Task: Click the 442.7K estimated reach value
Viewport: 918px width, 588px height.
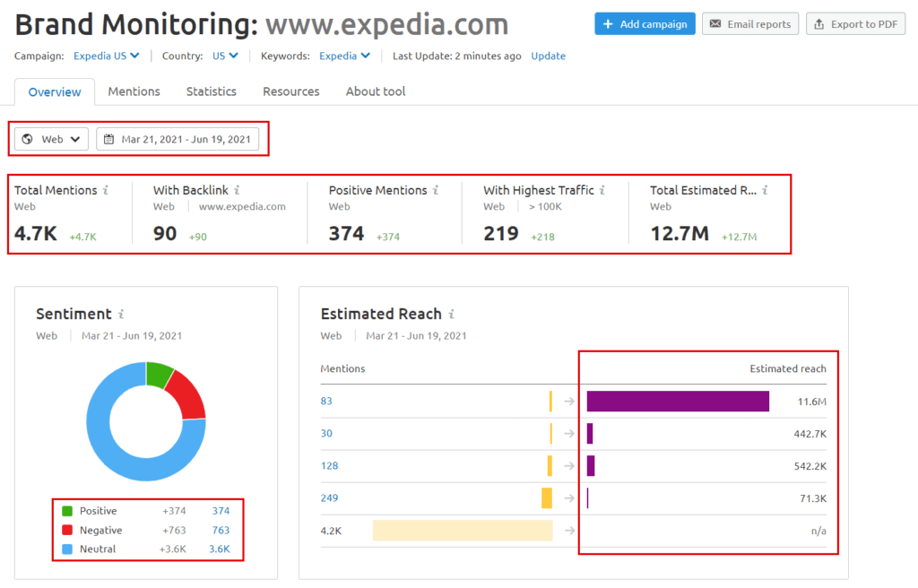Action: point(810,434)
